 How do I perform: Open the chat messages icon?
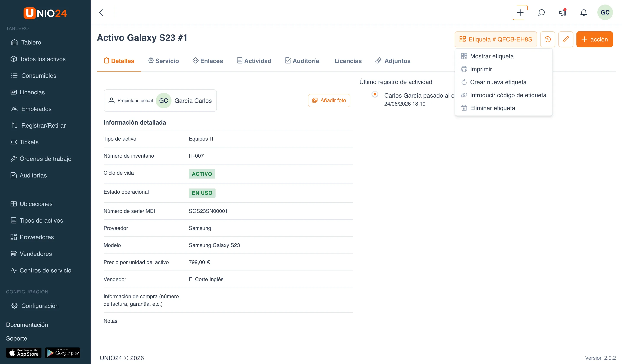541,13
